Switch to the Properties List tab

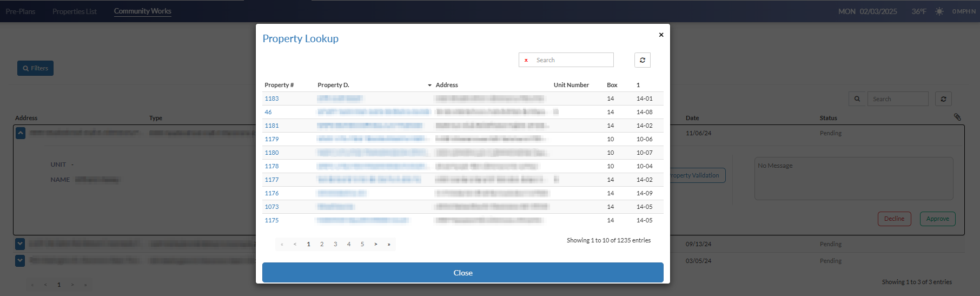point(74,11)
